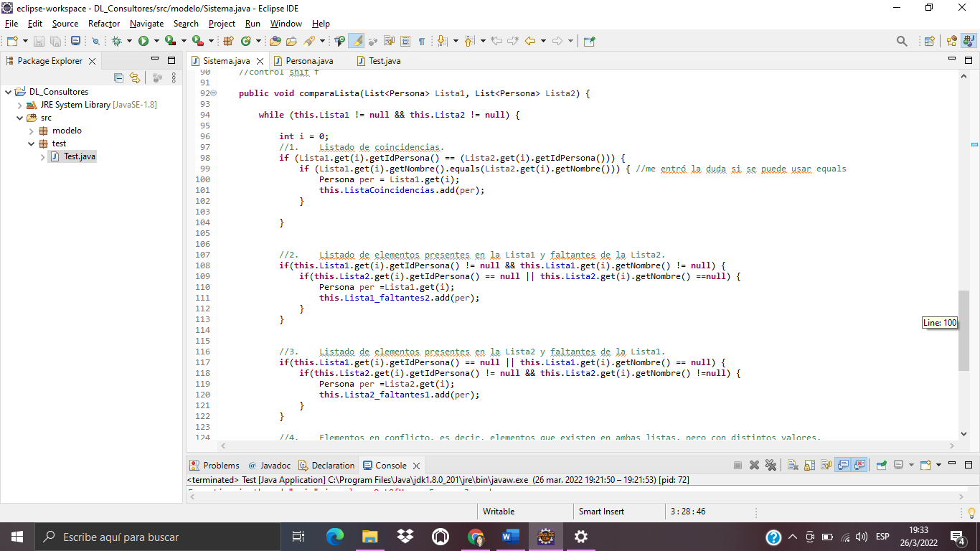The image size is (980, 551).
Task: Click the Coverage run icon
Action: pos(170,41)
